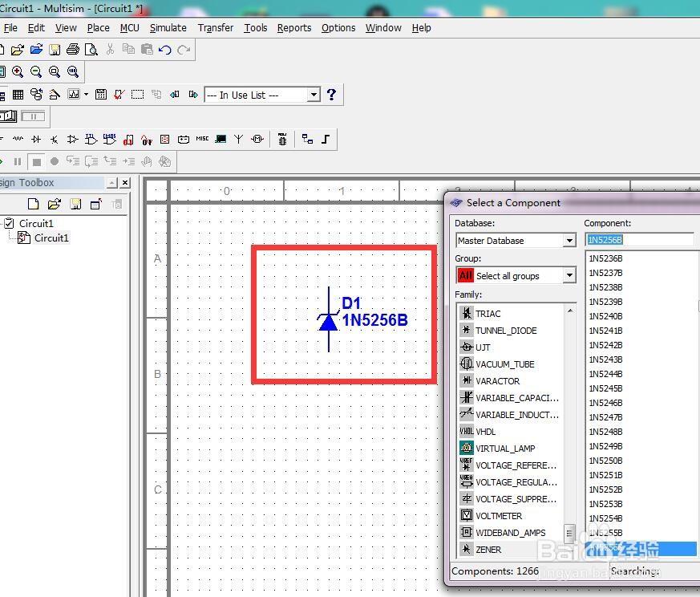Place TTL component icon

[x=91, y=140]
